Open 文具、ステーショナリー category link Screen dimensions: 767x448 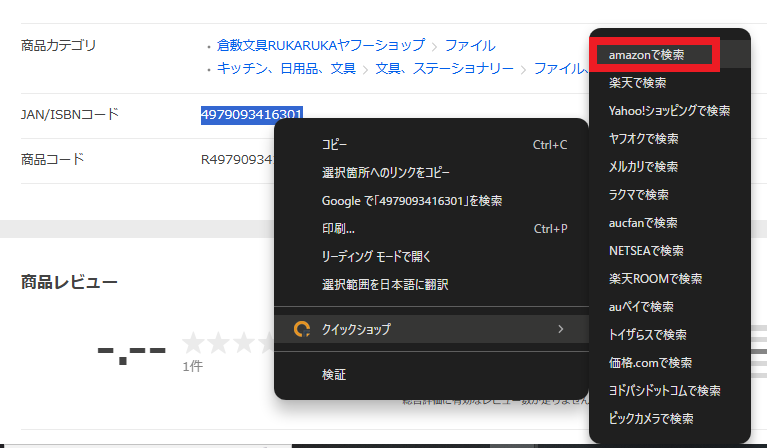[444, 68]
